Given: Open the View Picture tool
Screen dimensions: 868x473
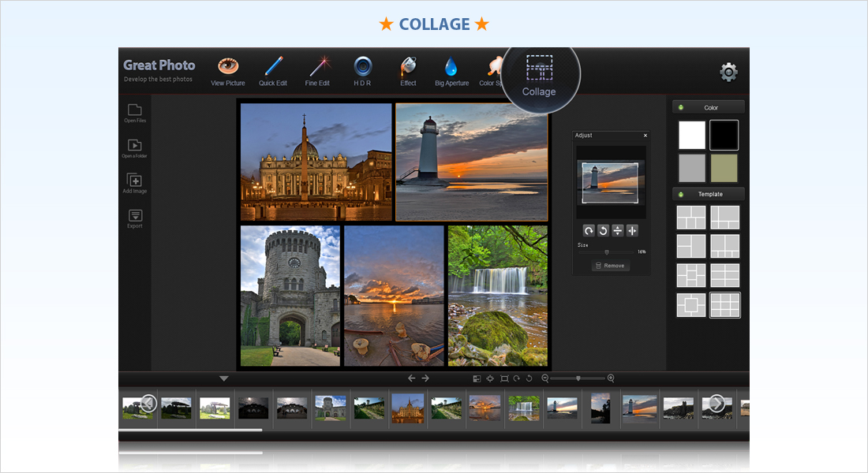Looking at the screenshot, I should pyautogui.click(x=227, y=72).
